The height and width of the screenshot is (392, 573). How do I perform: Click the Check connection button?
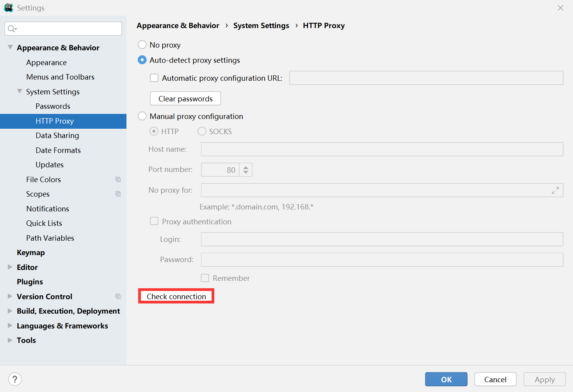click(x=176, y=296)
